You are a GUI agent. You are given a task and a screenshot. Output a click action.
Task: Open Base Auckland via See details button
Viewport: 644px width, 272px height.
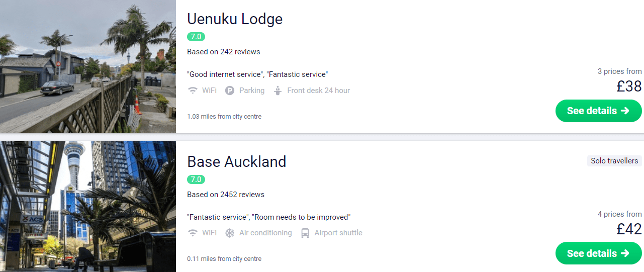pyautogui.click(x=598, y=253)
